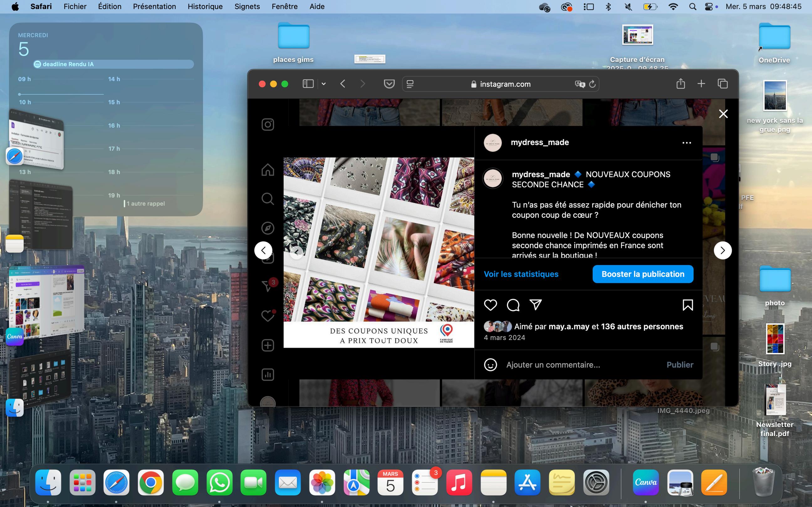This screenshot has height=507, width=812.
Task: Click the create new post plus icon
Action: pyautogui.click(x=268, y=346)
